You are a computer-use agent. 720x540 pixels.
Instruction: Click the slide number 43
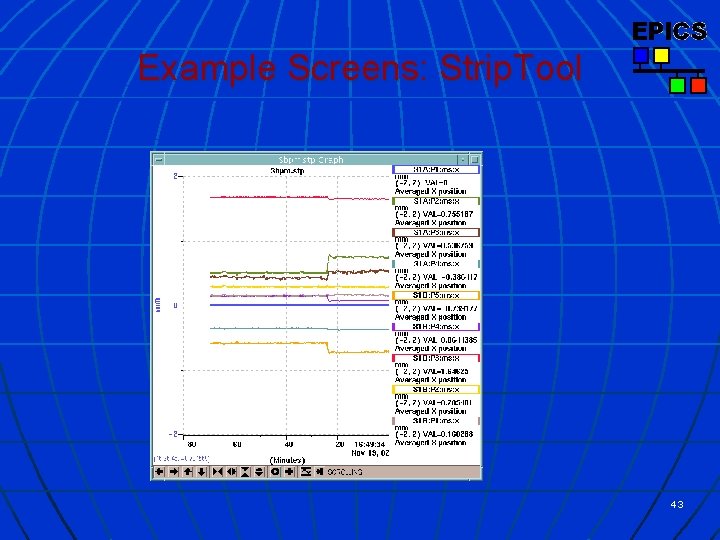[677, 504]
